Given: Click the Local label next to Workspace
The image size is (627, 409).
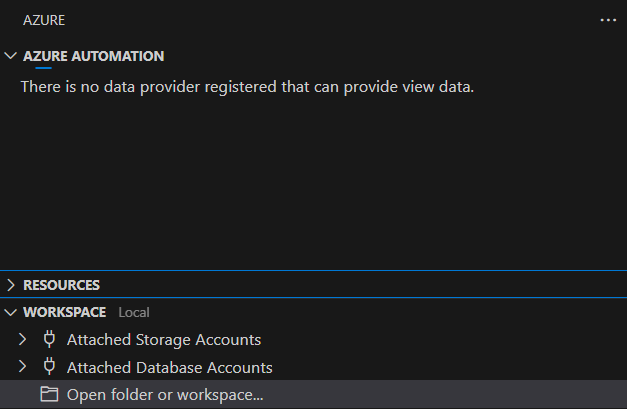Looking at the screenshot, I should [134, 312].
